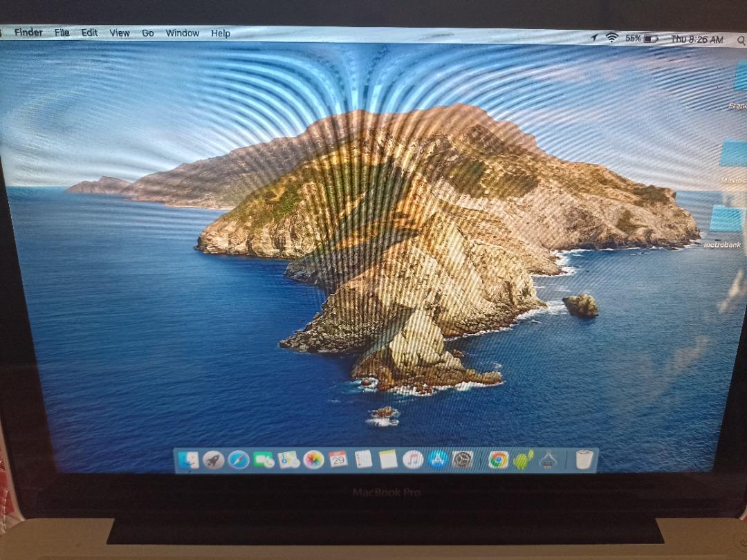The image size is (747, 560).
Task: Open Finder from the Dock
Action: pos(189,460)
